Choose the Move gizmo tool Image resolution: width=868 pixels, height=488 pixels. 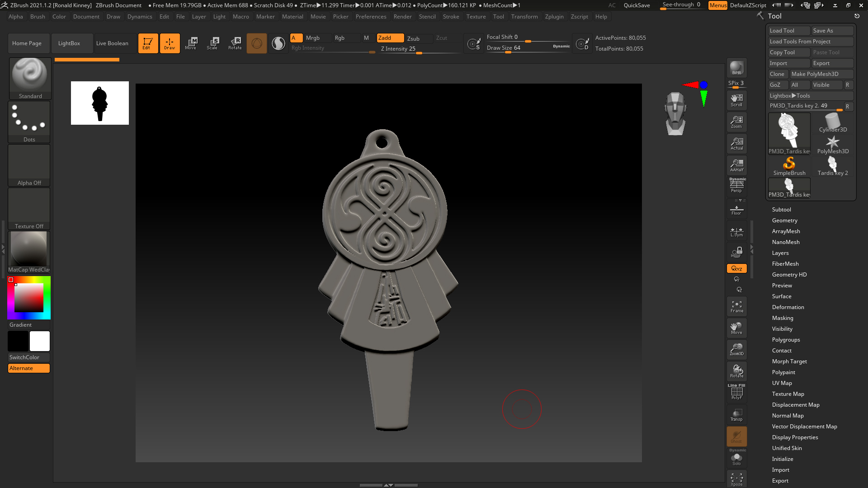(x=191, y=43)
